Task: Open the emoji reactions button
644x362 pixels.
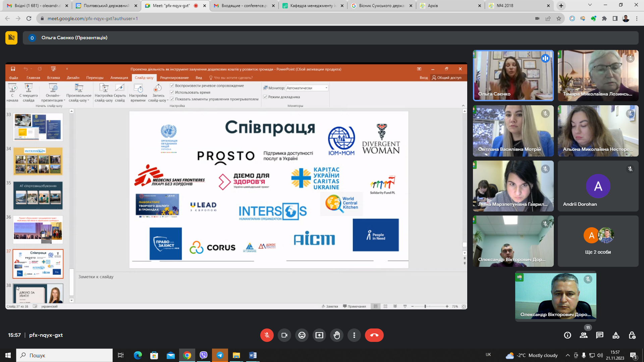Action: (x=302, y=335)
